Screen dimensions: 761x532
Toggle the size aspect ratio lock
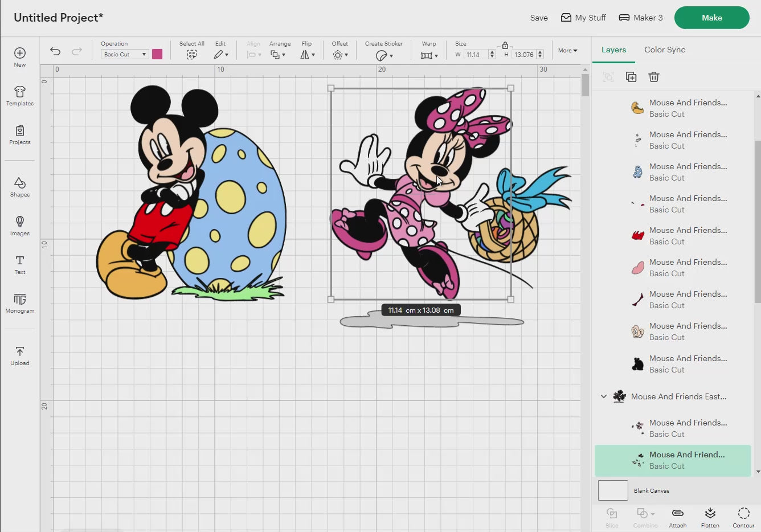pyautogui.click(x=505, y=45)
